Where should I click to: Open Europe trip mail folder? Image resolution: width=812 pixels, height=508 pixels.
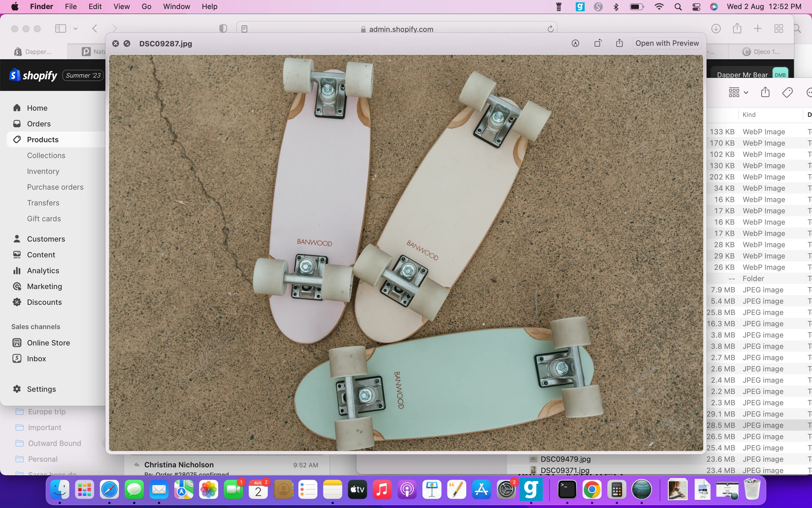click(x=47, y=411)
